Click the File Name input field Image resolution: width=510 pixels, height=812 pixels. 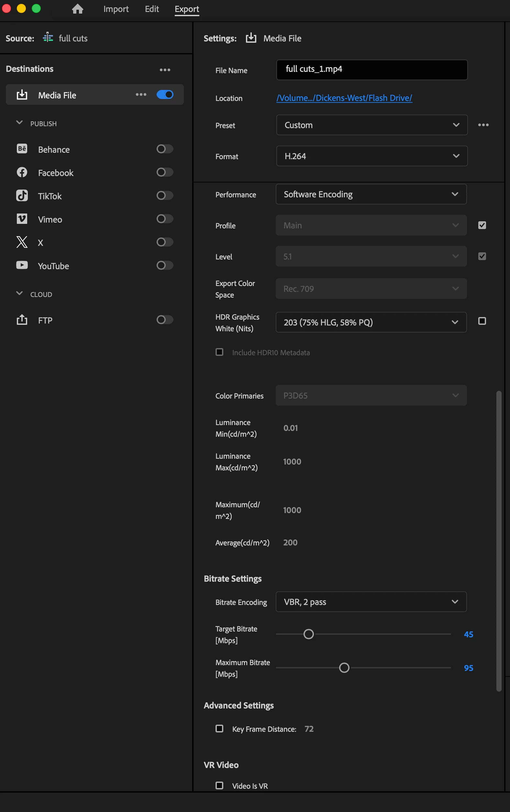click(x=372, y=70)
